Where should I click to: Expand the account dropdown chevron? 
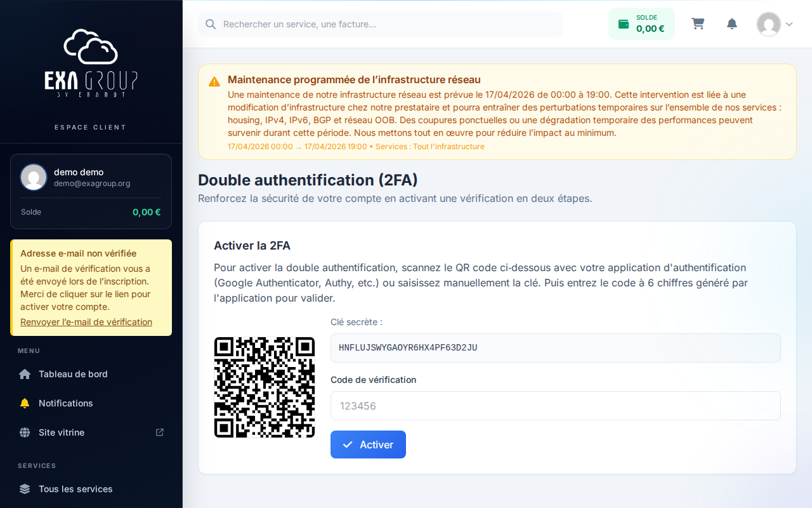tap(789, 24)
